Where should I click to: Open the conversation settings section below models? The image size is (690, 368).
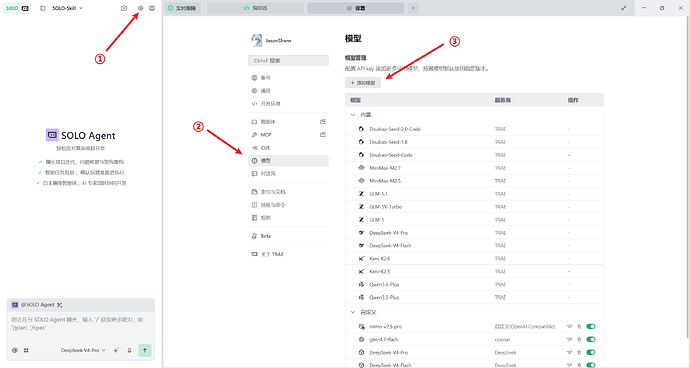(x=288, y=174)
